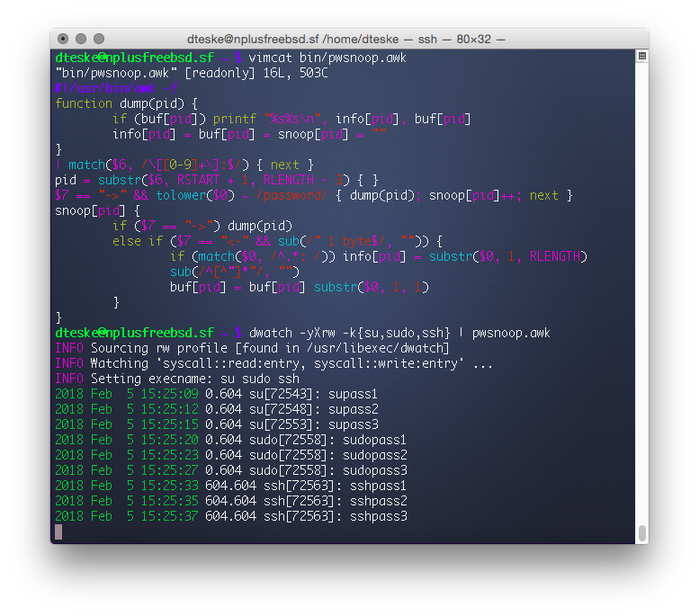Click the output line ending 'sshpass2'
This screenshot has width=699, height=616.
pyautogui.click(x=231, y=501)
